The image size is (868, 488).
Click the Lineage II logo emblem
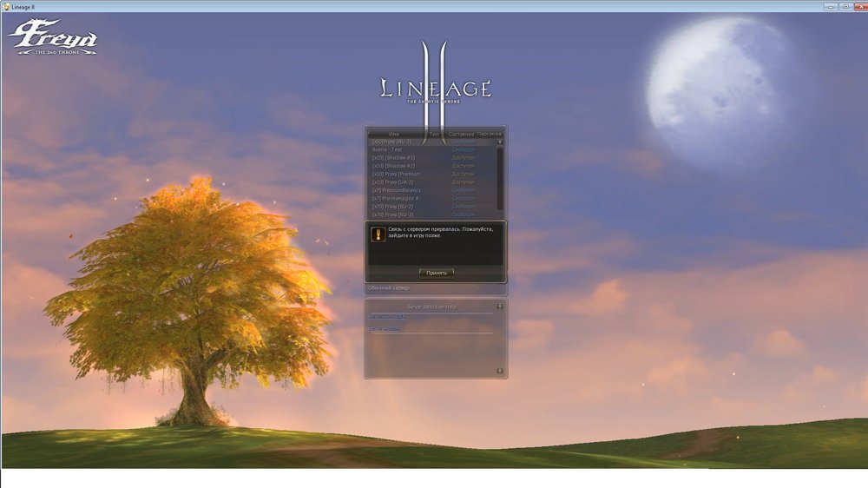coord(435,88)
